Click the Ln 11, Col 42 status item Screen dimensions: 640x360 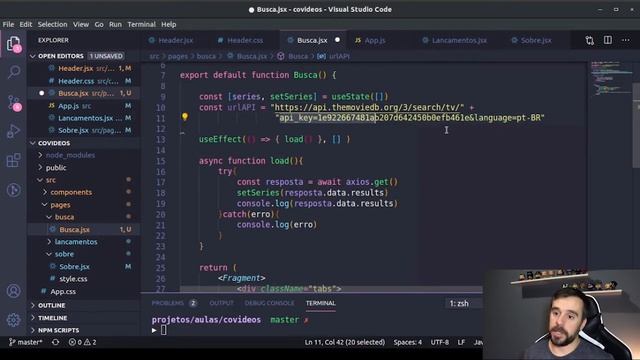pyautogui.click(x=345, y=342)
